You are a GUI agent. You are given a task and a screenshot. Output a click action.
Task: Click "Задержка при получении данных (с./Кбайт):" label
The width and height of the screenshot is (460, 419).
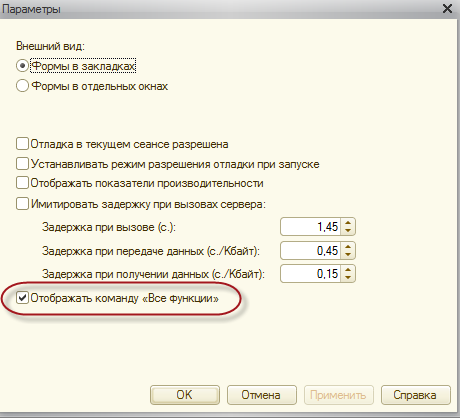click(x=153, y=274)
